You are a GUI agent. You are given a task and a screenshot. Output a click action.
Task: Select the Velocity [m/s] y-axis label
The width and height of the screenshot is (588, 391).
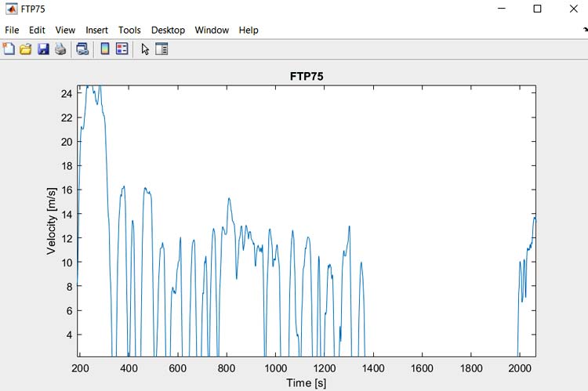52,221
